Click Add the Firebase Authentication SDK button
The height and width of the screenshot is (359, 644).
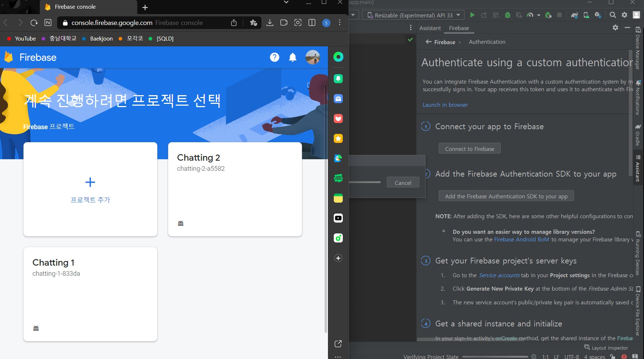(x=506, y=196)
